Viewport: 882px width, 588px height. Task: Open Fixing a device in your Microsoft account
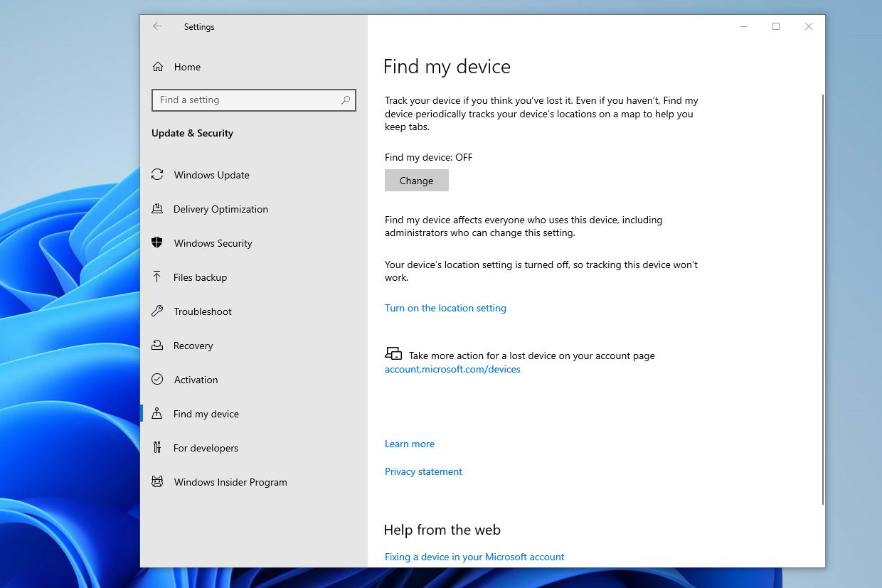point(474,557)
